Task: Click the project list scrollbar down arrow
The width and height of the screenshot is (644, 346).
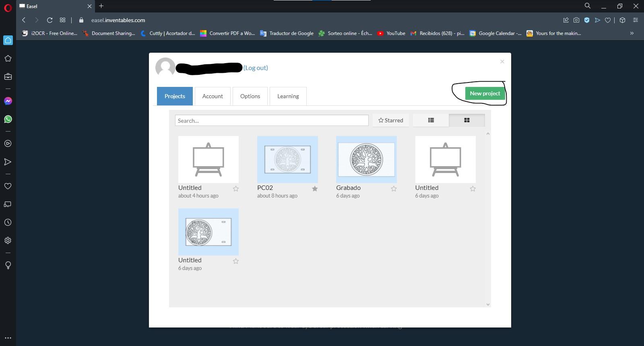Action: (488, 305)
